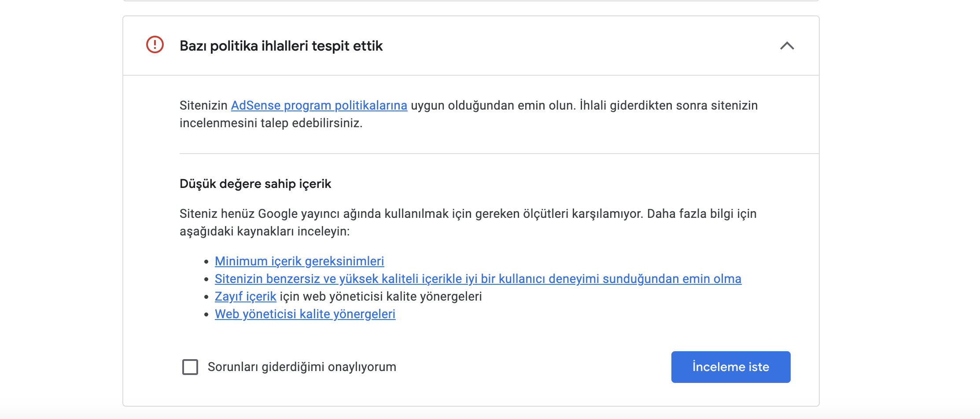Click the Bazı politika ihlalleri tespit ettik title
The image size is (980, 419).
[281, 46]
